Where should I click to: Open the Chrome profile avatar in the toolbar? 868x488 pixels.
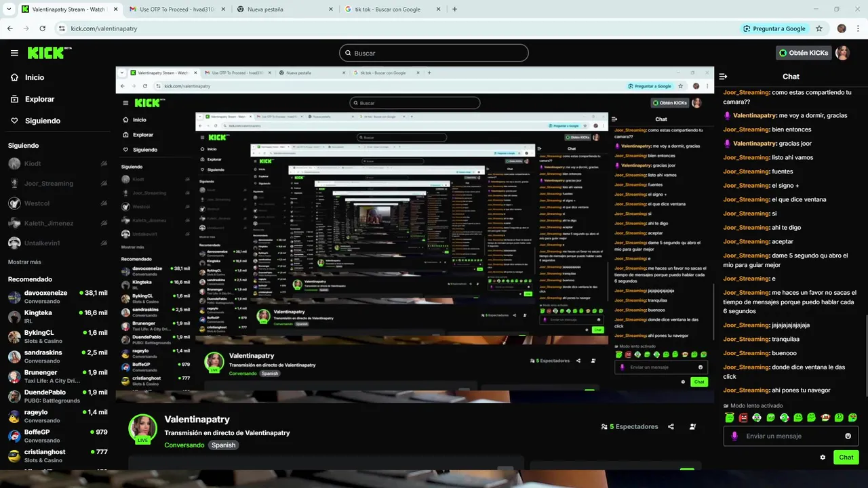[842, 28]
